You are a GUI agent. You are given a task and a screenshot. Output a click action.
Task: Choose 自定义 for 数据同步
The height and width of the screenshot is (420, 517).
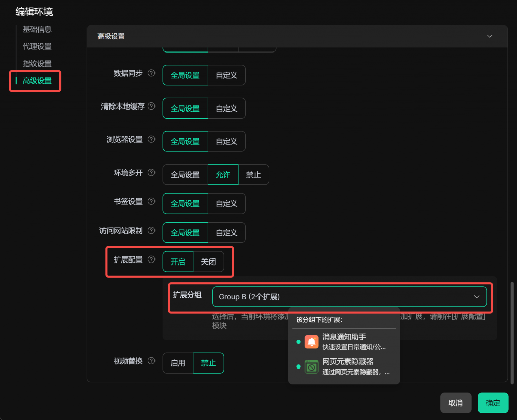[x=226, y=75]
